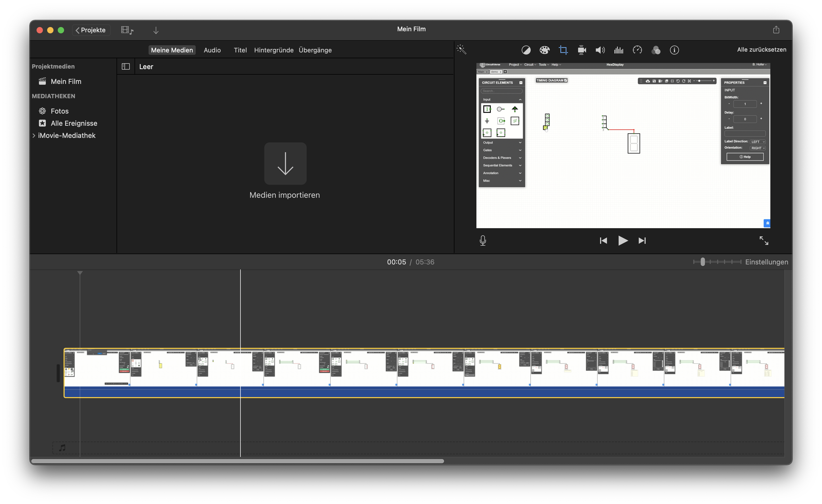This screenshot has width=822, height=504.
Task: Select Alle Ereignisse in the sidebar
Action: 74,123
